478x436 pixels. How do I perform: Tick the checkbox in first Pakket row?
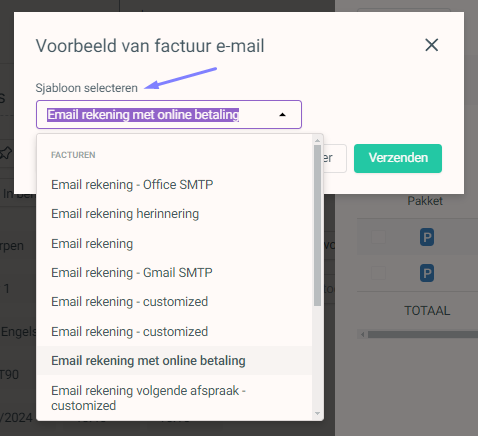(x=378, y=237)
